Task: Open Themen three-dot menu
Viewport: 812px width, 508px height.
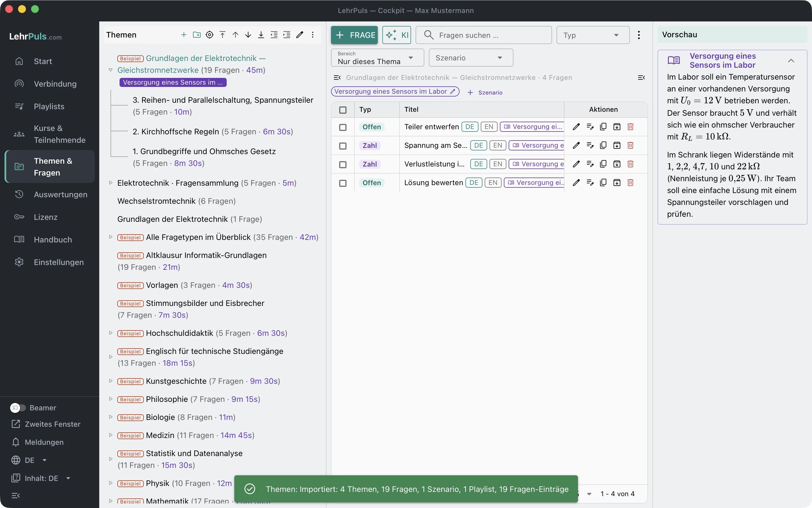Action: (x=313, y=35)
